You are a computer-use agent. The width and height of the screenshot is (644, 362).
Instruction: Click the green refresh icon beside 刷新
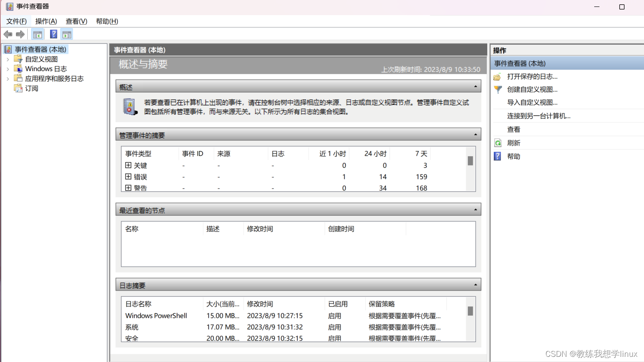click(498, 143)
